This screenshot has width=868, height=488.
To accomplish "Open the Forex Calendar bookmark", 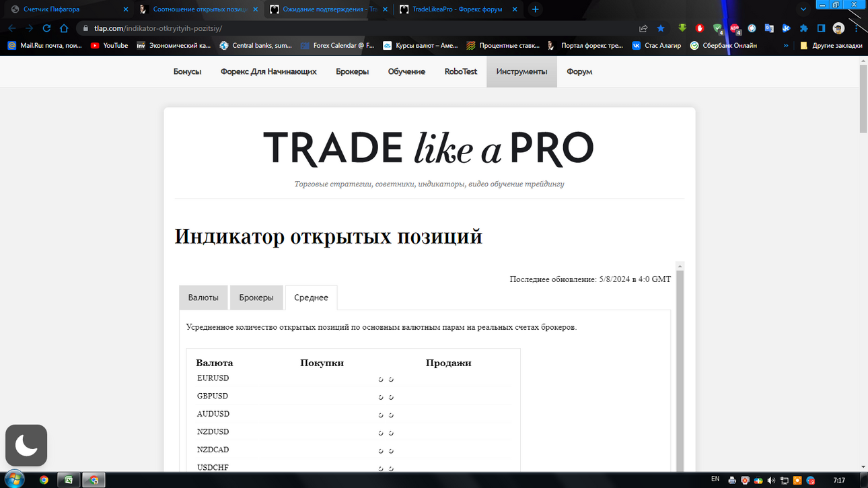I will click(337, 46).
